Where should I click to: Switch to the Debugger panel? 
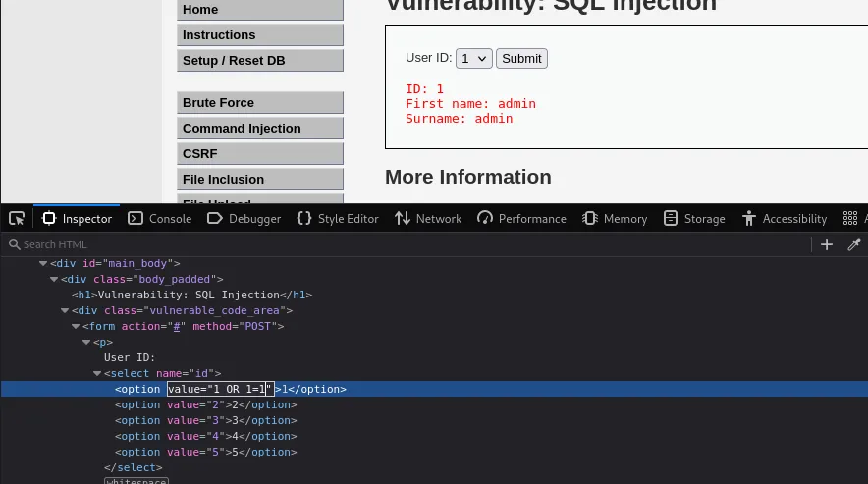click(244, 218)
